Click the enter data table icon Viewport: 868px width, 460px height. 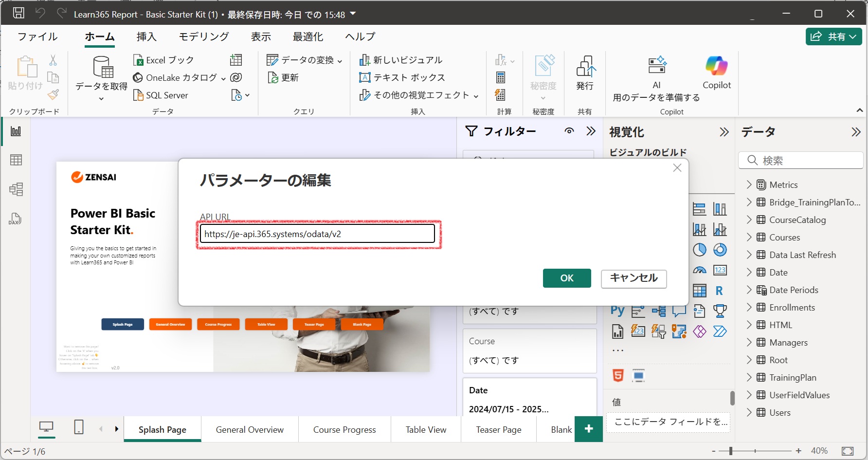point(236,60)
